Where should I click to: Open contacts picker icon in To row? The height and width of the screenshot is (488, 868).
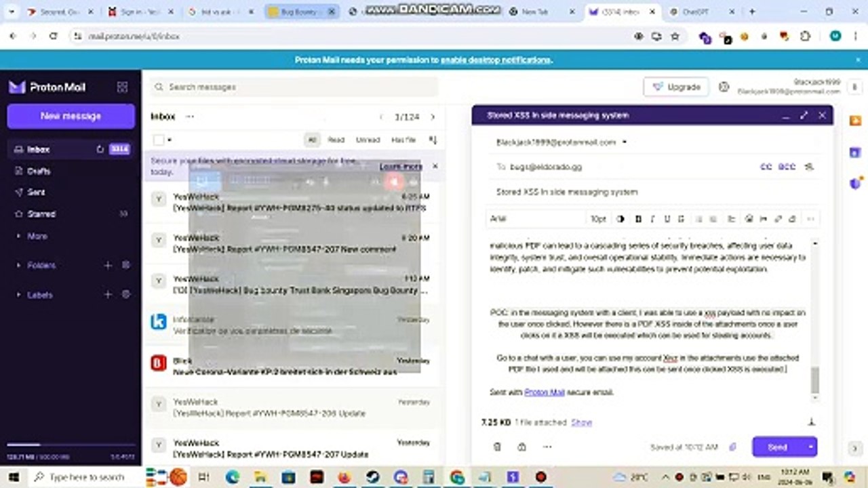[x=808, y=167]
